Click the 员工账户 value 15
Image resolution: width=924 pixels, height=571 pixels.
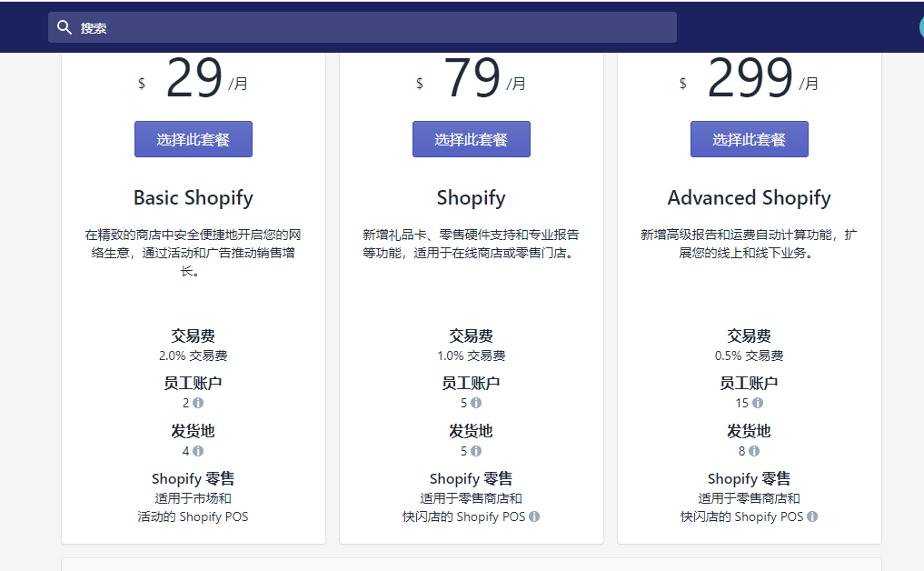(x=742, y=403)
